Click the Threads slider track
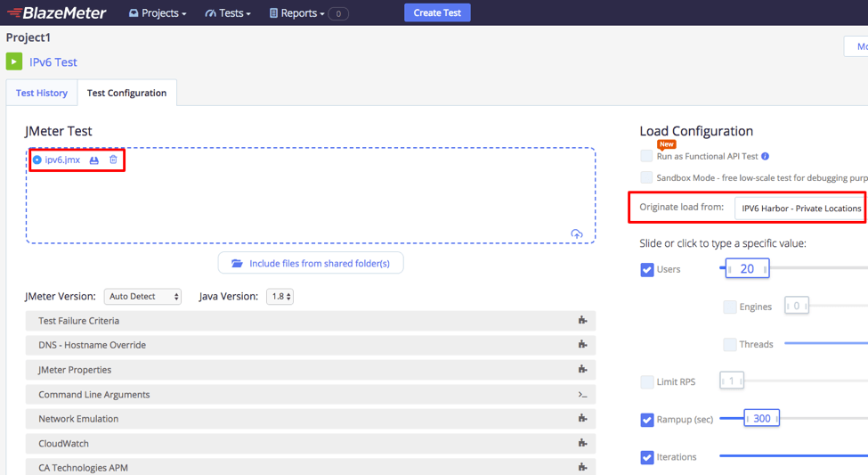The width and height of the screenshot is (868, 475). [826, 343]
